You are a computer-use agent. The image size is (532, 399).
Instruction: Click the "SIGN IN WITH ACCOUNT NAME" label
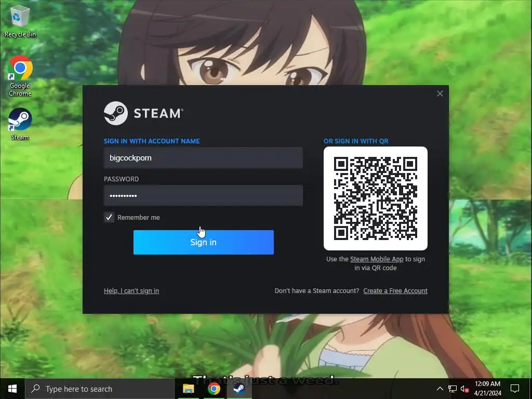pos(152,141)
